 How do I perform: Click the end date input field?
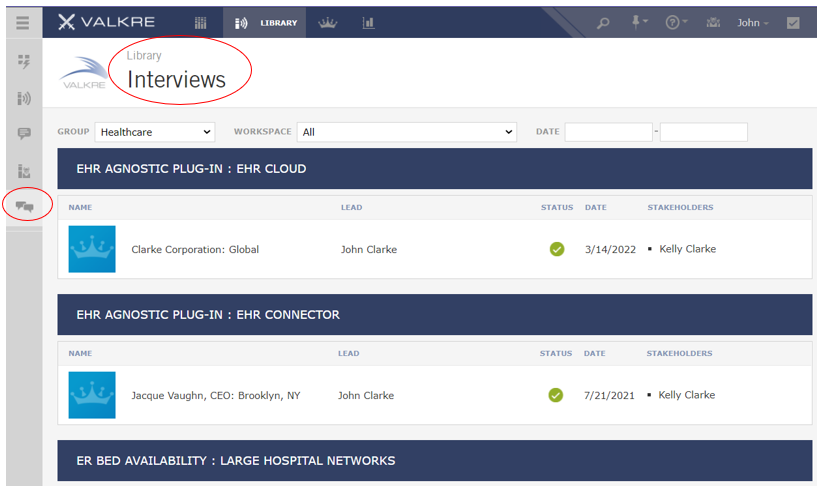pos(704,132)
